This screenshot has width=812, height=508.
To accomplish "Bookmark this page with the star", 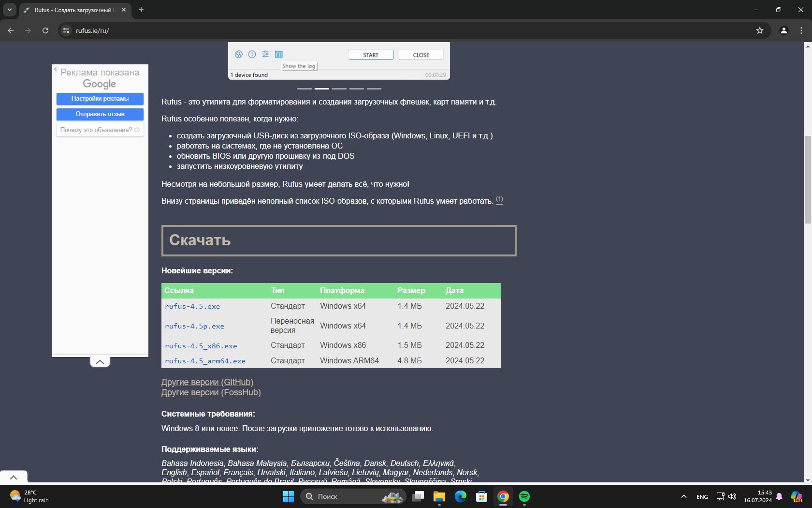I will coord(760,30).
